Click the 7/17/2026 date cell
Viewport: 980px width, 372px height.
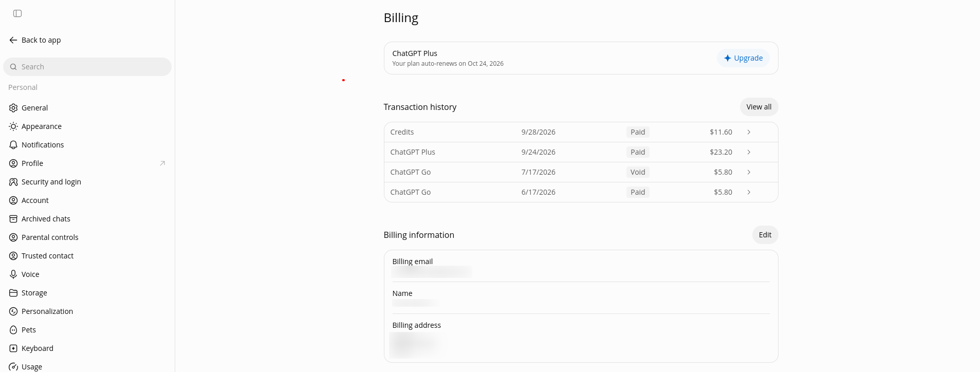pyautogui.click(x=538, y=172)
